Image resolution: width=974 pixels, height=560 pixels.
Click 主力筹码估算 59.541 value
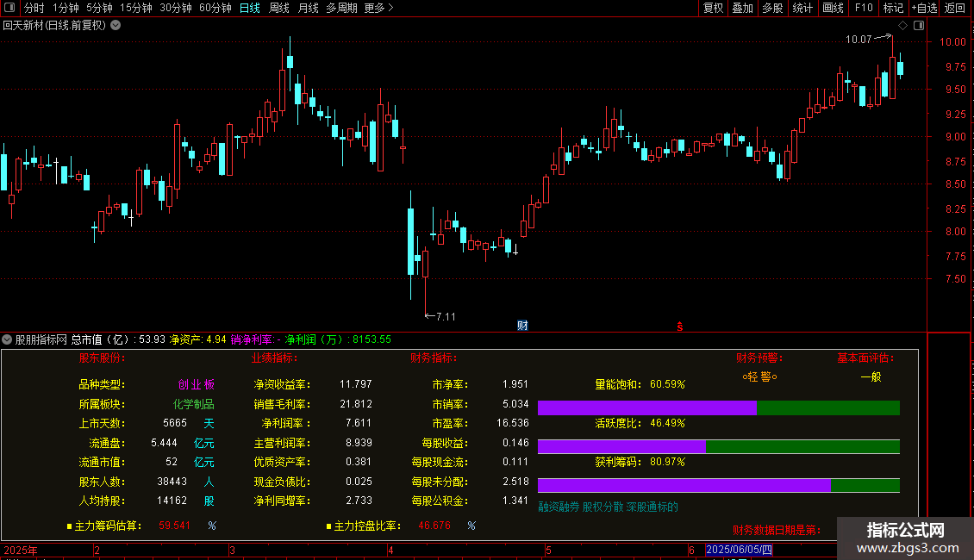coord(175,526)
